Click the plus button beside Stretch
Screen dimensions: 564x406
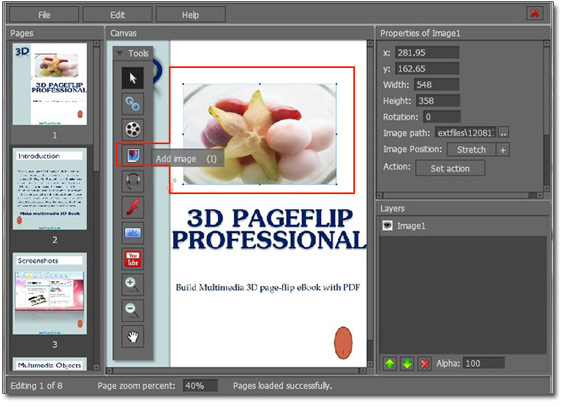(x=503, y=150)
